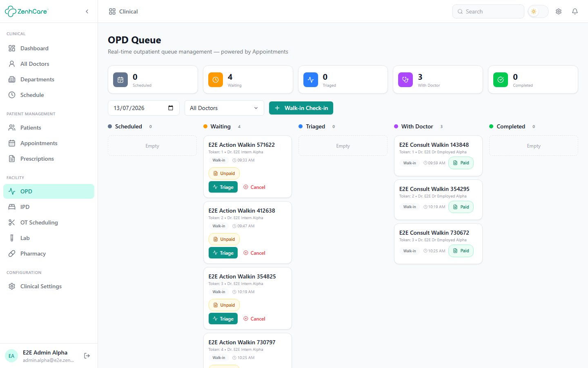Click the purple With Doctor stethoscope icon
This screenshot has width=588, height=368.
point(405,80)
